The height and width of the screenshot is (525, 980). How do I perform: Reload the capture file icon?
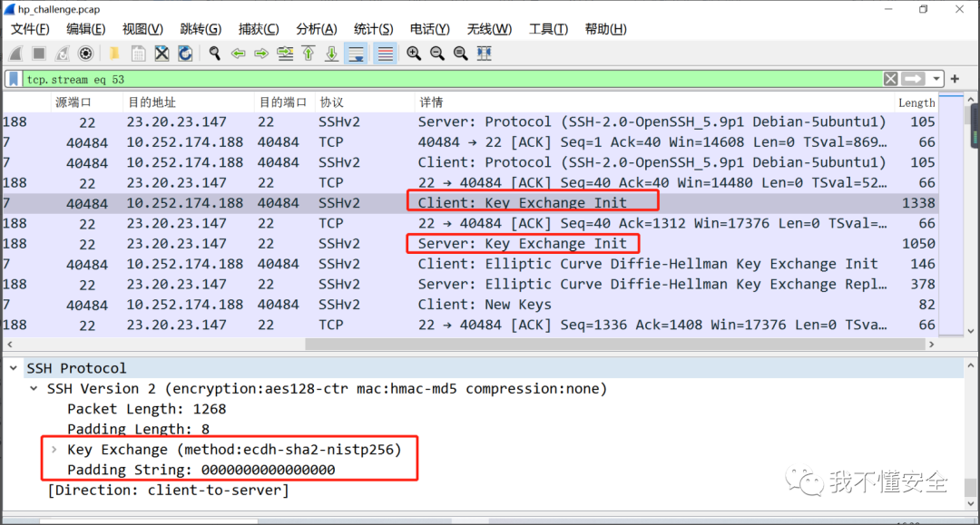tap(186, 53)
